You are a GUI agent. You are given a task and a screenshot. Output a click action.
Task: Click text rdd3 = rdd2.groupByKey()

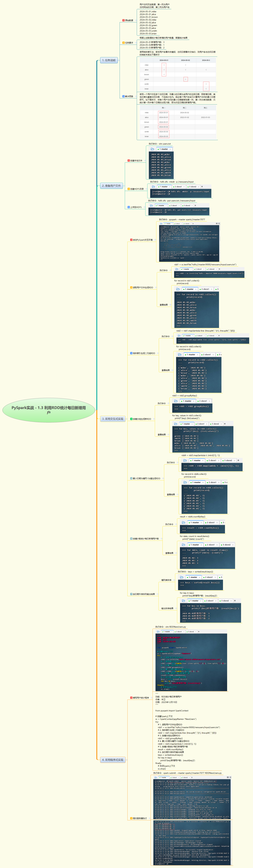click(x=185, y=396)
